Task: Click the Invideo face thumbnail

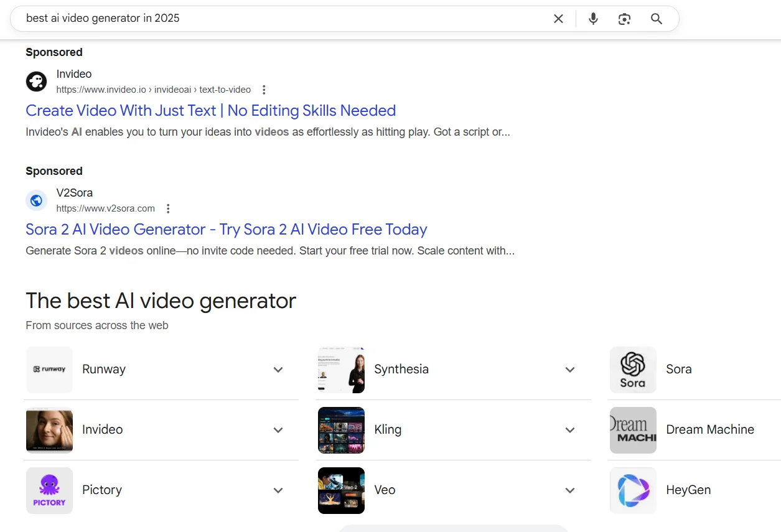Action: pos(49,430)
